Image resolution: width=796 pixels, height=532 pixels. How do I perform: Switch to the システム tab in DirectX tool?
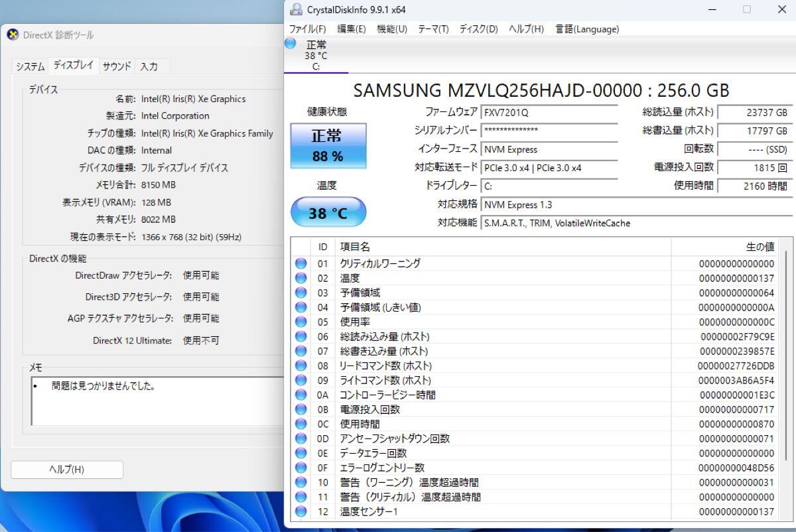click(x=31, y=66)
